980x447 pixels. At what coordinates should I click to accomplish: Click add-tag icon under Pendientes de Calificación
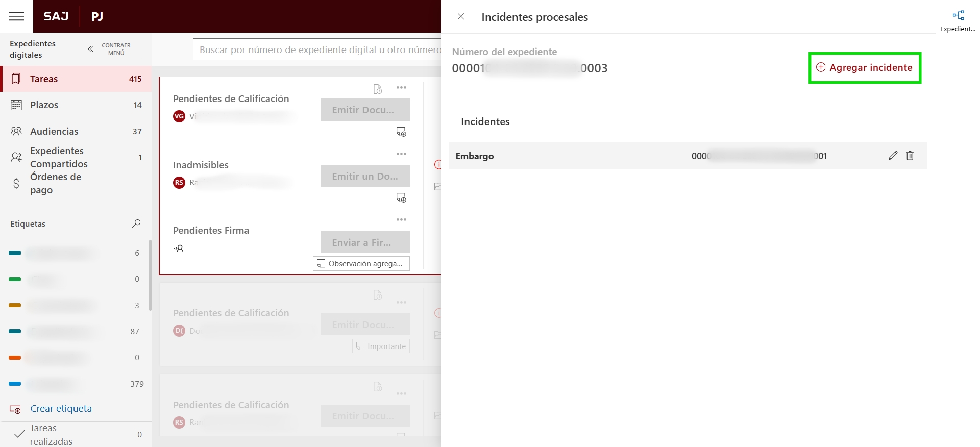click(401, 132)
